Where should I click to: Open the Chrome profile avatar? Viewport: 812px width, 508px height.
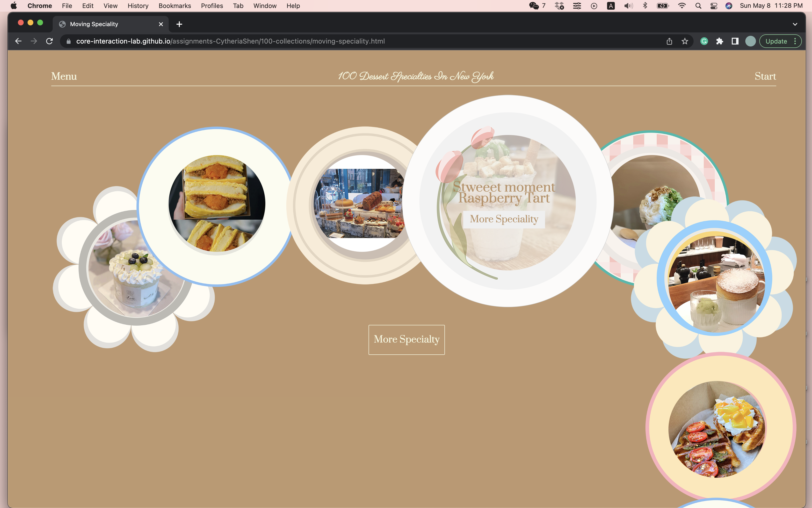click(750, 41)
